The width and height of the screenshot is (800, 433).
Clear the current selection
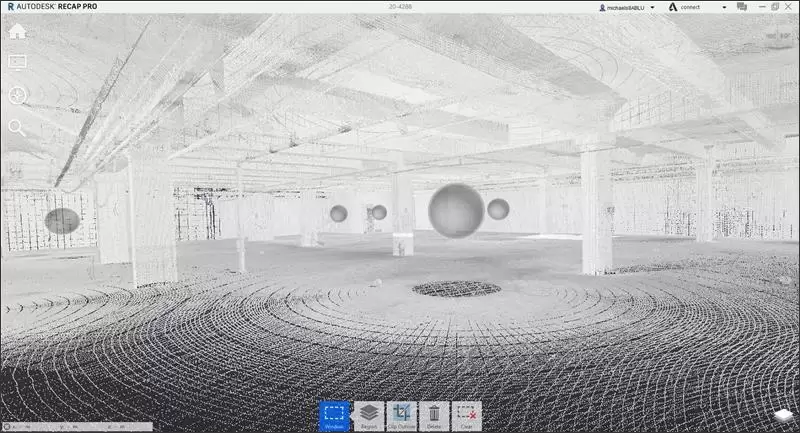466,416
